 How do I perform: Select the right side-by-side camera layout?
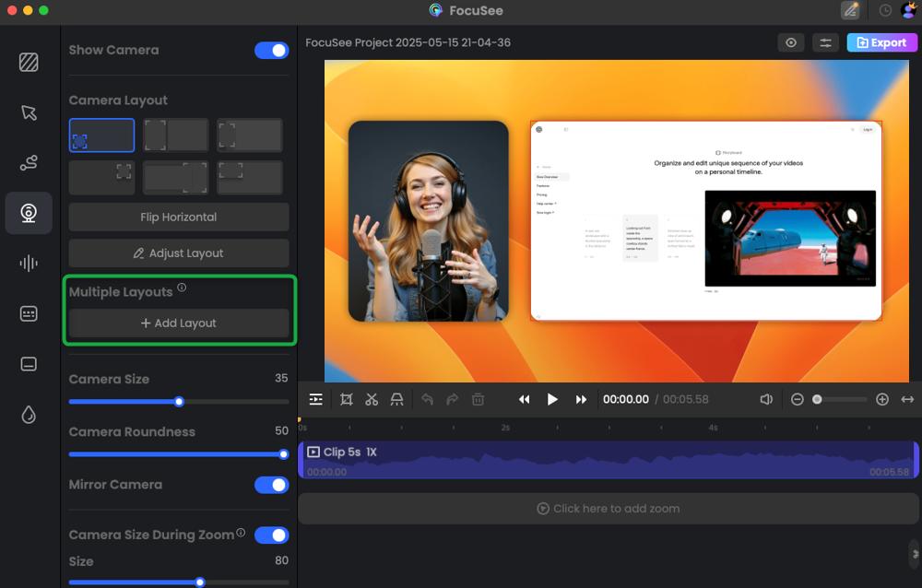tap(175, 178)
